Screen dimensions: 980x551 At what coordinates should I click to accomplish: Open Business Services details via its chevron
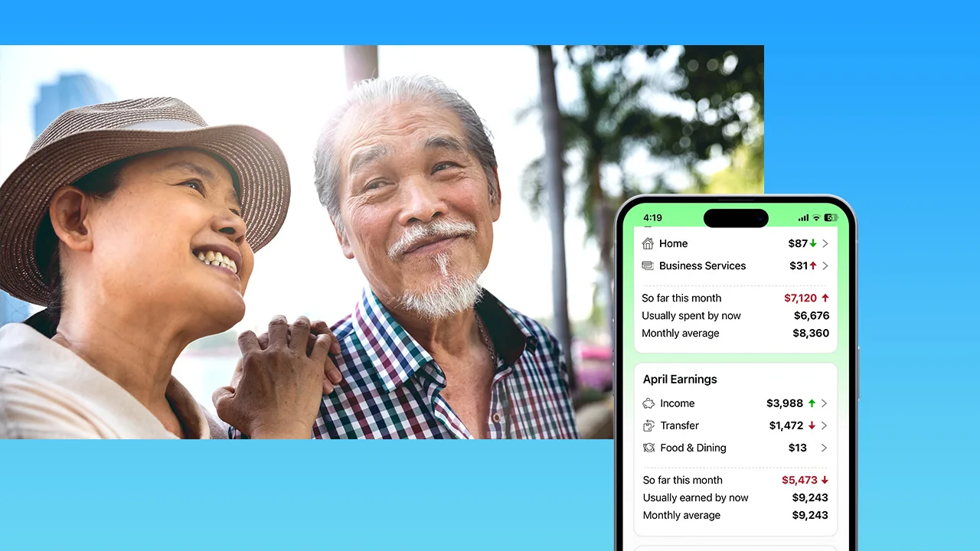click(x=825, y=266)
